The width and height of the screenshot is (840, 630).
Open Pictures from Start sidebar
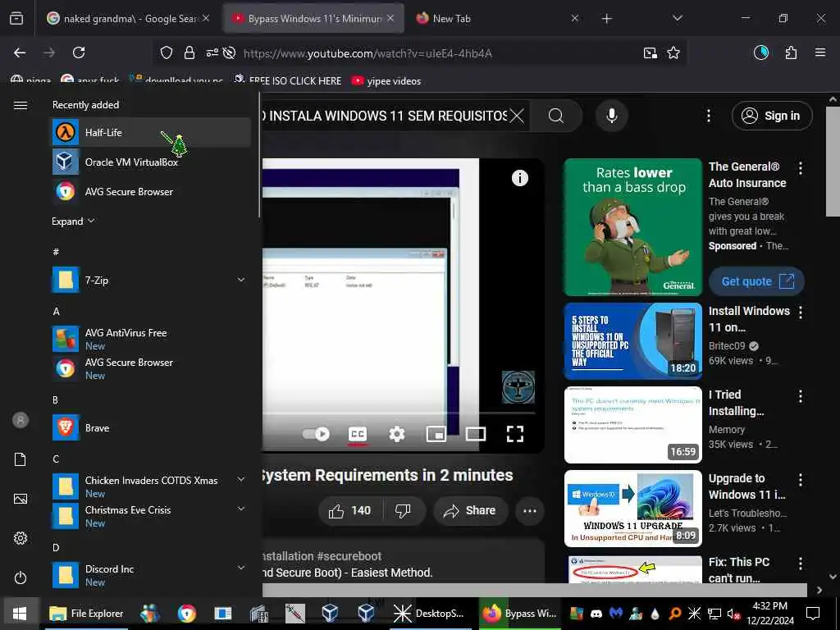21,499
